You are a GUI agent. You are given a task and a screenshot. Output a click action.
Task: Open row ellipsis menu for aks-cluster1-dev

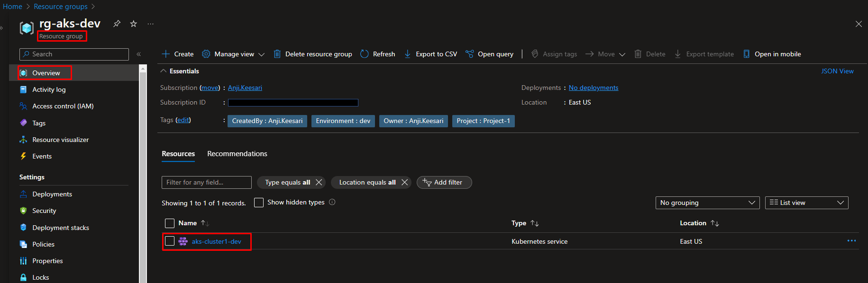(x=851, y=241)
